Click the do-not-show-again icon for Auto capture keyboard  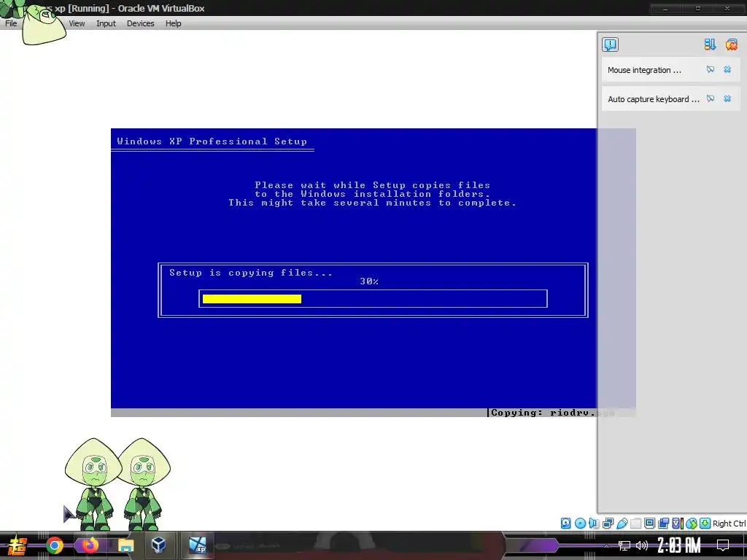(711, 98)
